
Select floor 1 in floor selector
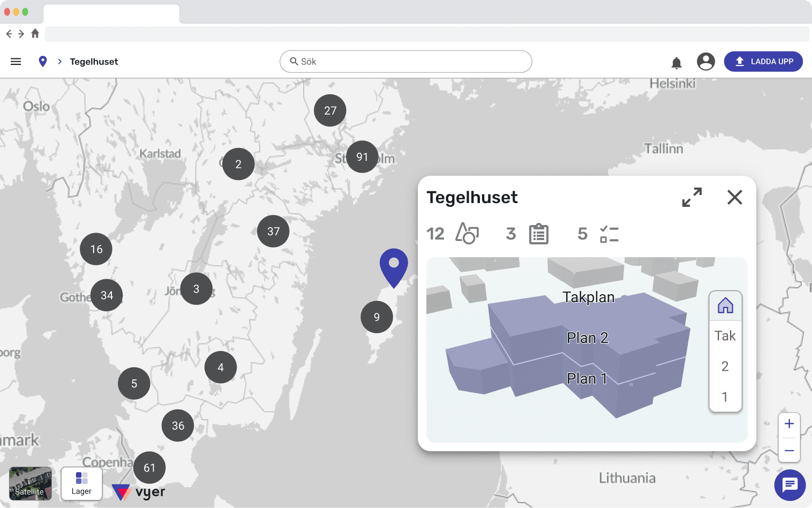point(725,397)
